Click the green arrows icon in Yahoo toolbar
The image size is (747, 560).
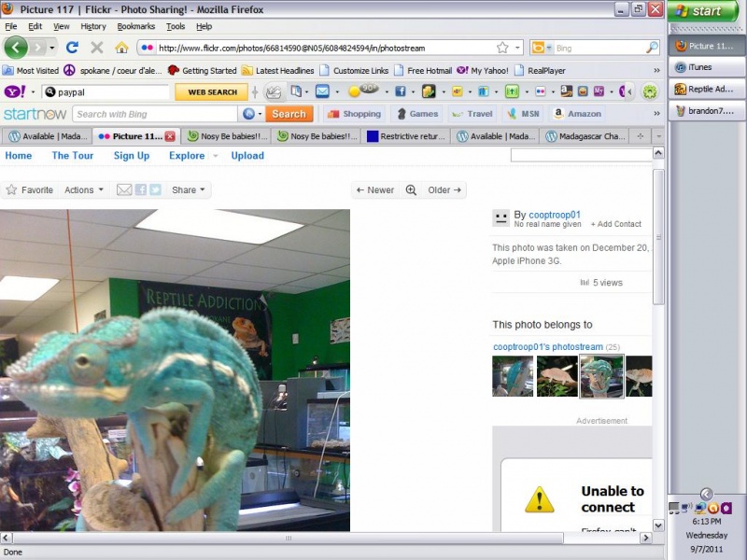click(512, 91)
